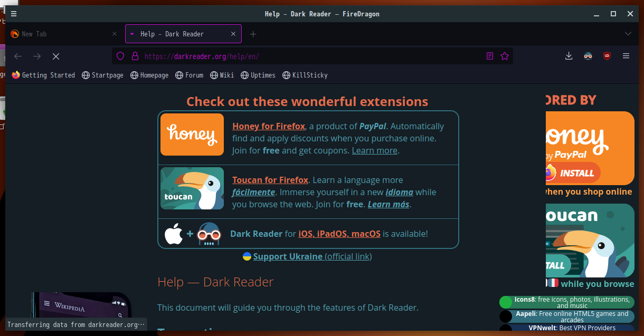
Task: Click the Dark Reader mascot icon
Action: [x=209, y=234]
